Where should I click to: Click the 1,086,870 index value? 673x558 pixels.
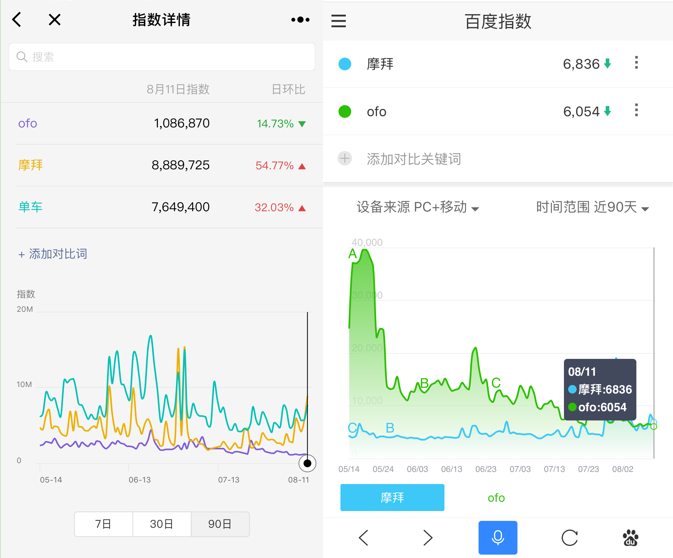pyautogui.click(x=182, y=124)
